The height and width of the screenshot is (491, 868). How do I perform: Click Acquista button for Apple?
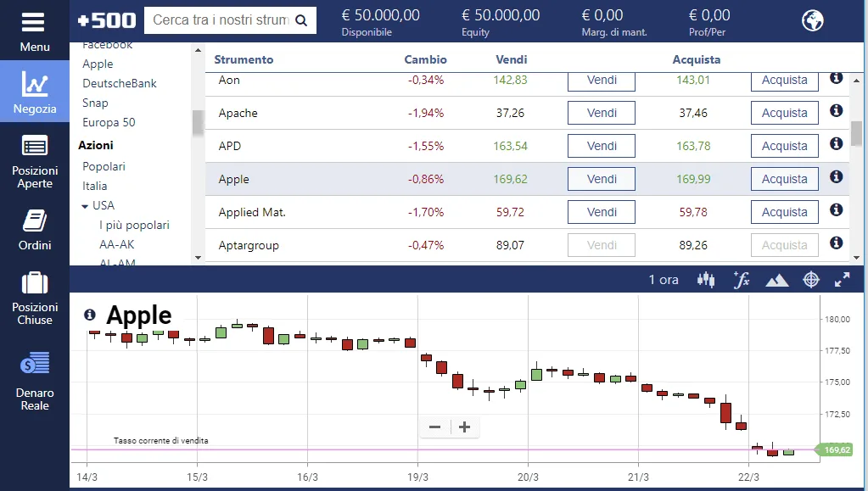click(x=784, y=179)
